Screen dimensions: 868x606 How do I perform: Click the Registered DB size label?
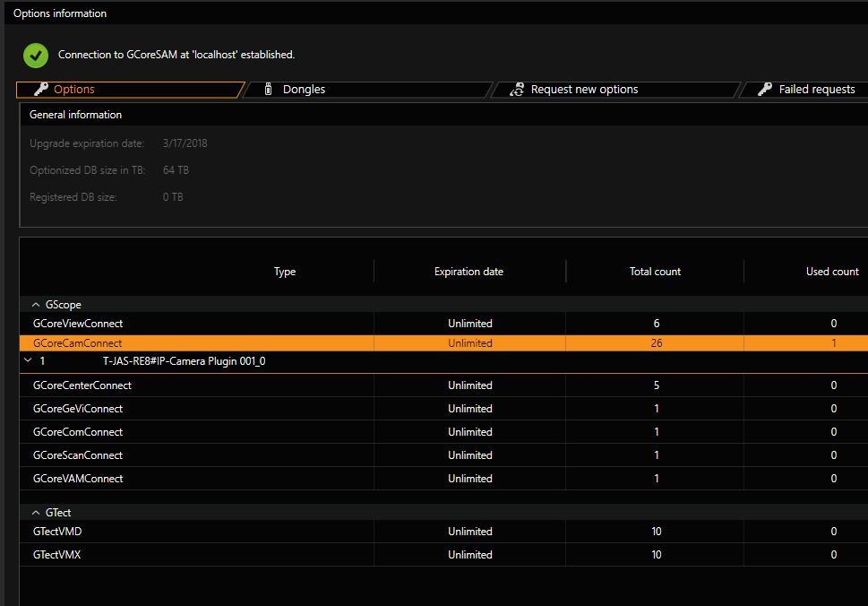tap(73, 197)
